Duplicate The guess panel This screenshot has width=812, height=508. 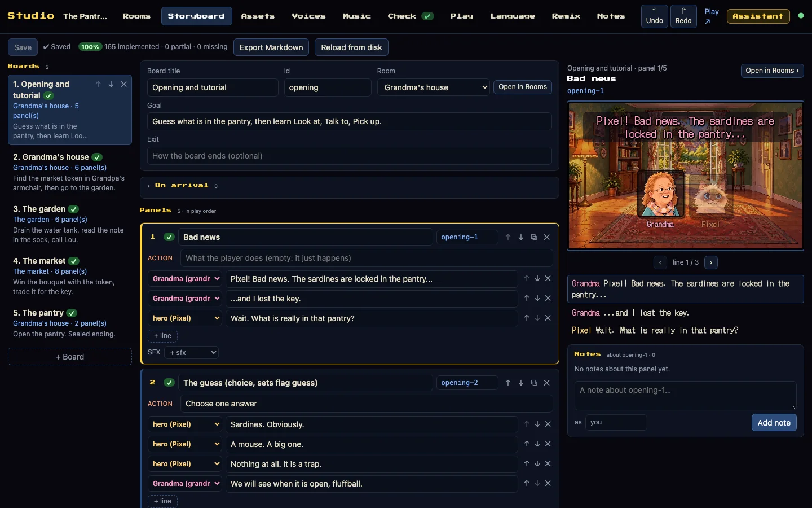coord(534,383)
